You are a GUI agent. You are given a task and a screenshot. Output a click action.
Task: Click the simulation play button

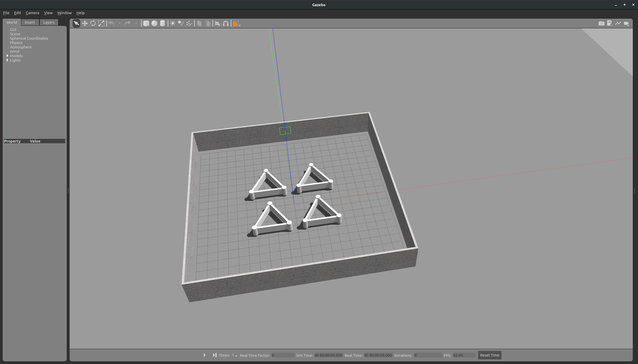204,355
